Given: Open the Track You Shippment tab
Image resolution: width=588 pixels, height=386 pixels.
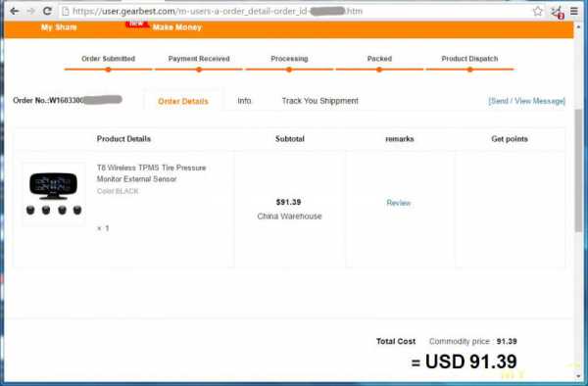Looking at the screenshot, I should coord(319,101).
